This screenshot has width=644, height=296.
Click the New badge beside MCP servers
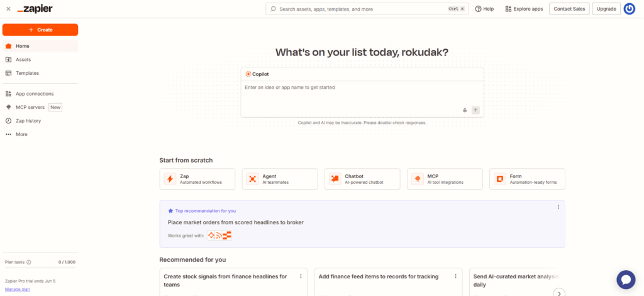pyautogui.click(x=55, y=107)
